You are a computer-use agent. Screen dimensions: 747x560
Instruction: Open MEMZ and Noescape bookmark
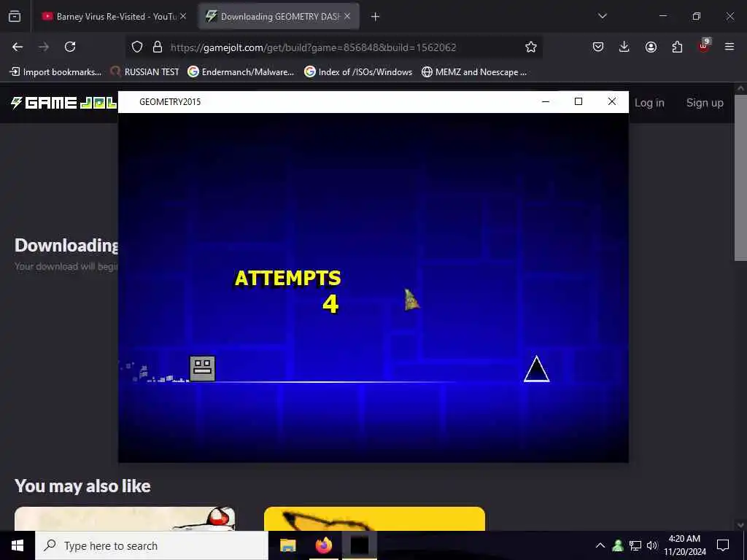(474, 72)
